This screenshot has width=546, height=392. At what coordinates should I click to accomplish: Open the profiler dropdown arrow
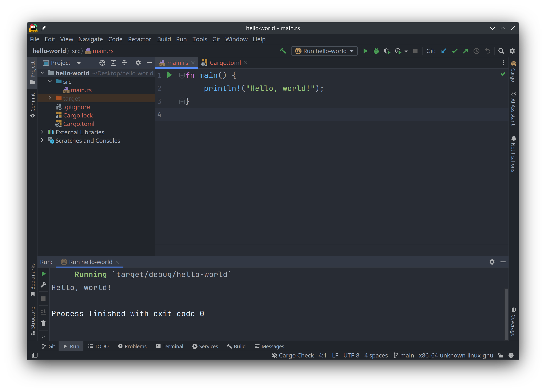point(406,51)
